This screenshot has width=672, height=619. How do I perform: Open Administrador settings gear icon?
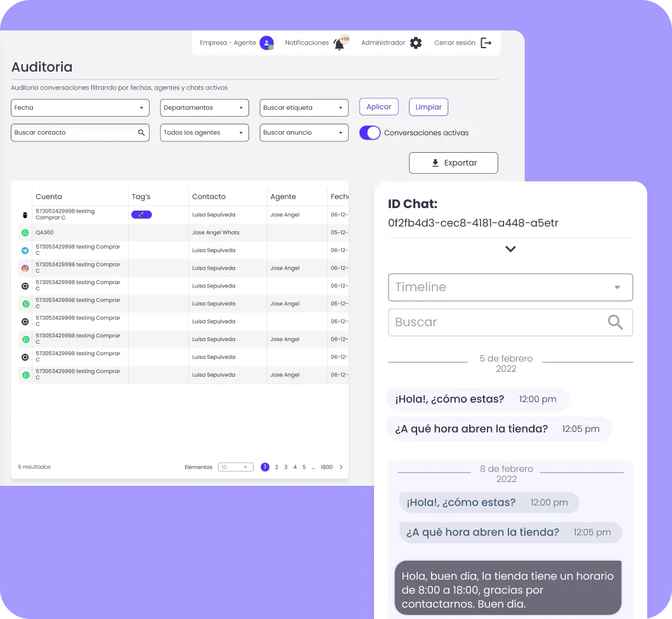[x=415, y=43]
